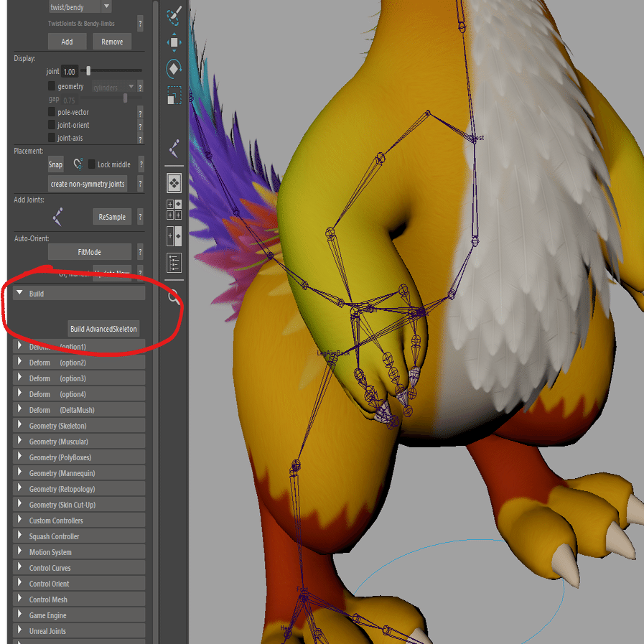Viewport: 644px width, 644px height.
Task: Expand the Game Engine section
Action: tap(79, 615)
